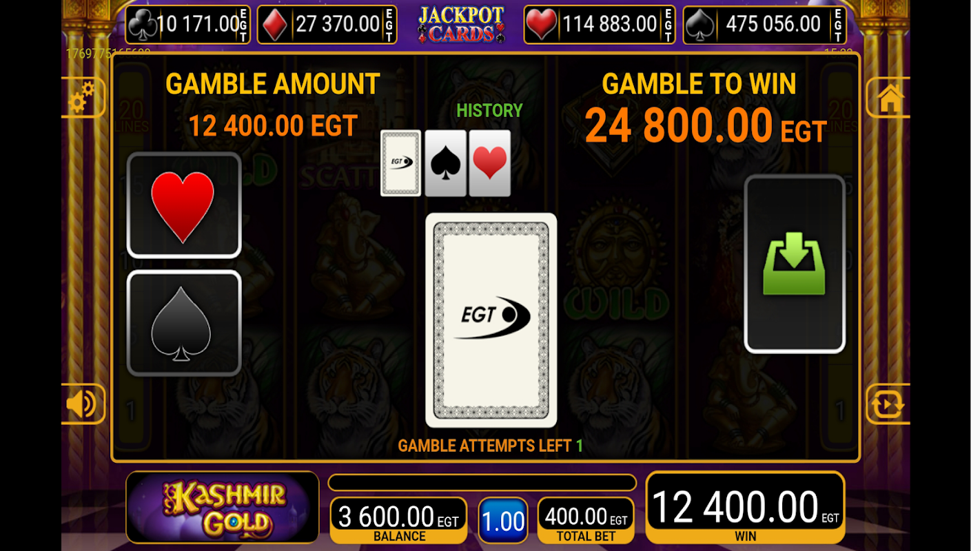The image size is (980, 551).
Task: Toggle the autoplay loop icon
Action: pyautogui.click(x=888, y=404)
